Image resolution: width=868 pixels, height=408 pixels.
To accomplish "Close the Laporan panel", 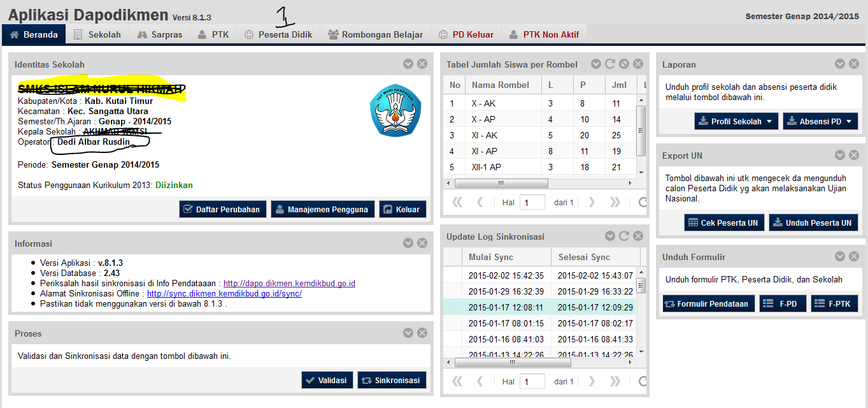I will click(x=854, y=64).
